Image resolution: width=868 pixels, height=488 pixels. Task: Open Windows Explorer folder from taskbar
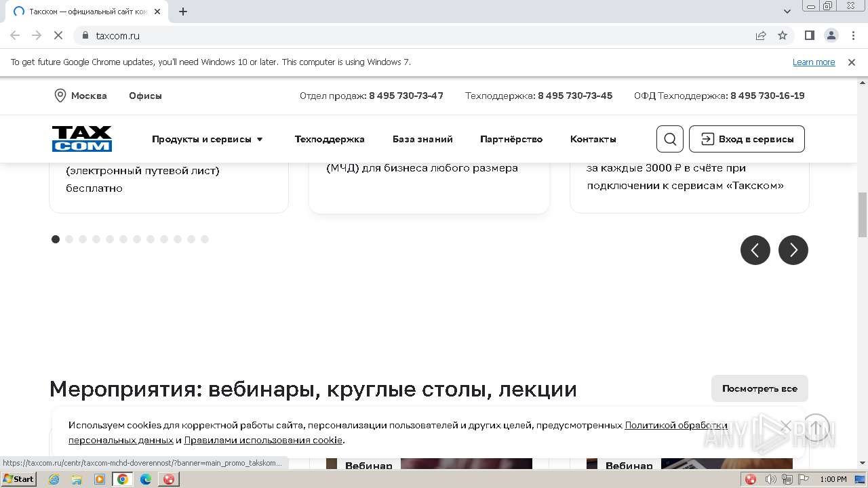tap(77, 479)
